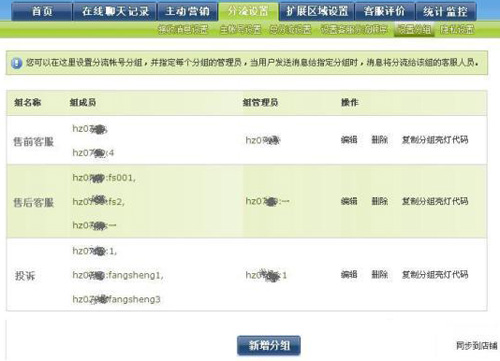This screenshot has height=361, width=500.
Task: Click 编辑 for 售前客服 group
Action: coord(349,140)
